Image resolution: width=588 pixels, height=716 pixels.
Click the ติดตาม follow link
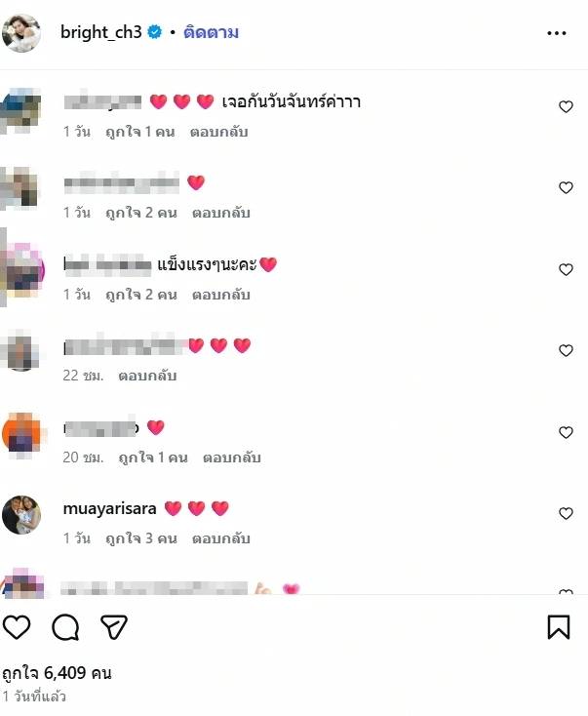(x=211, y=32)
